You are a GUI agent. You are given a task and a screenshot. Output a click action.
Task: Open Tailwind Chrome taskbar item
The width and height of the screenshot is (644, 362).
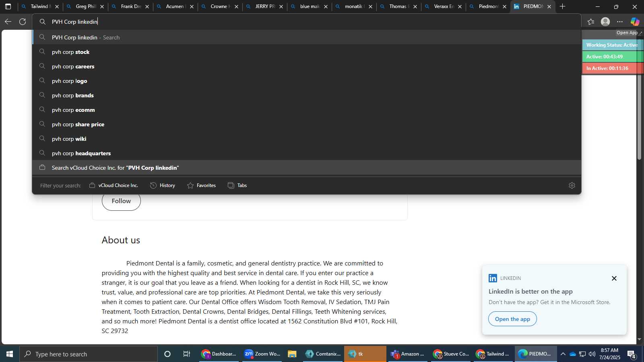coord(493,354)
